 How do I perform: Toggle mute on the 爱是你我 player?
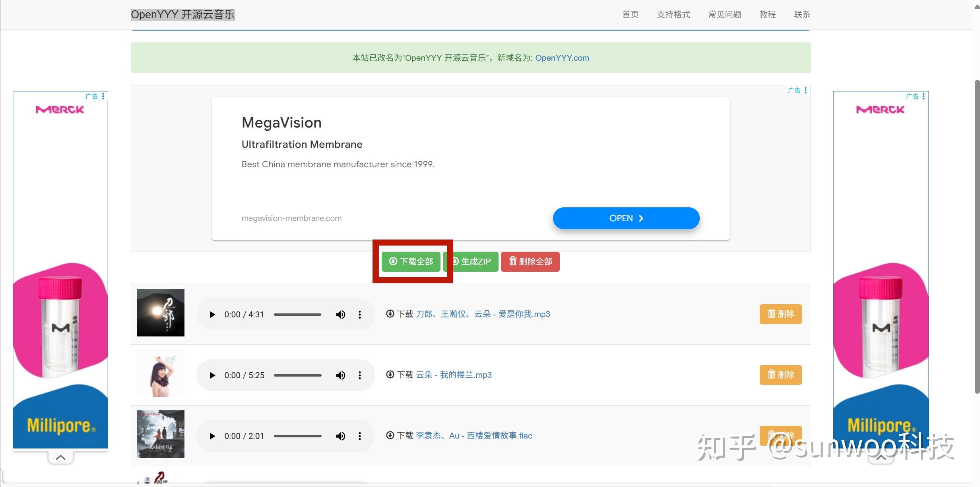point(340,314)
